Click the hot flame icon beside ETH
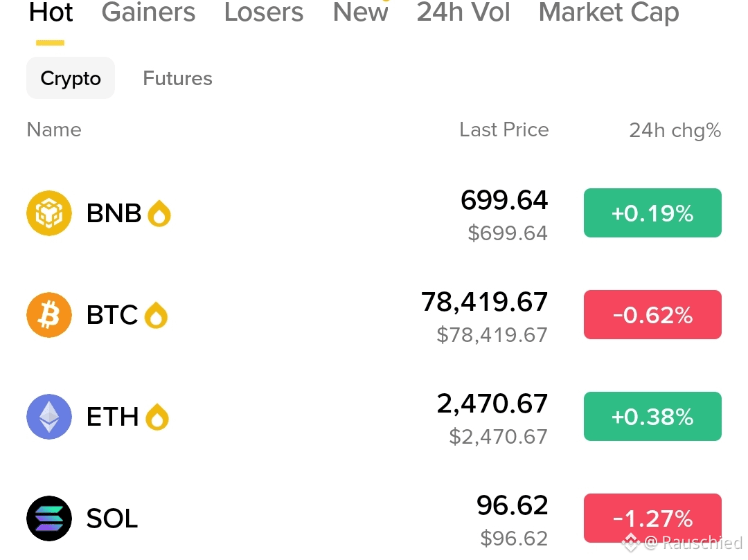 (x=157, y=417)
